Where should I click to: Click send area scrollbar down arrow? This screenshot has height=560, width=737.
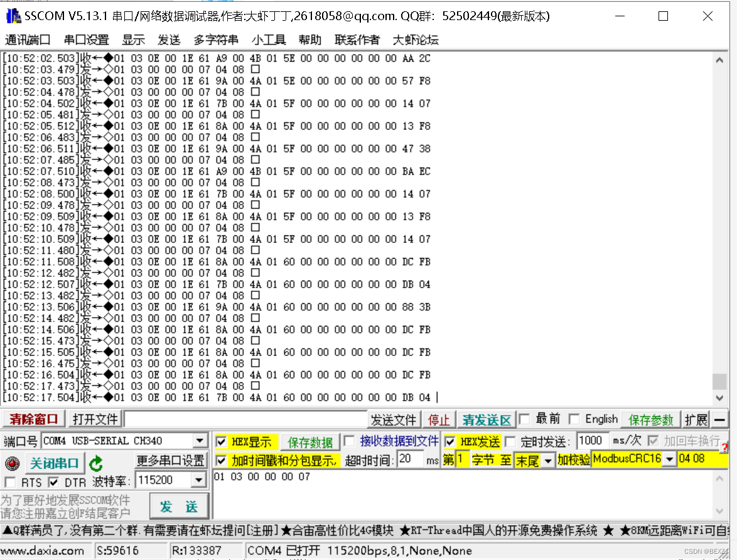tap(719, 510)
